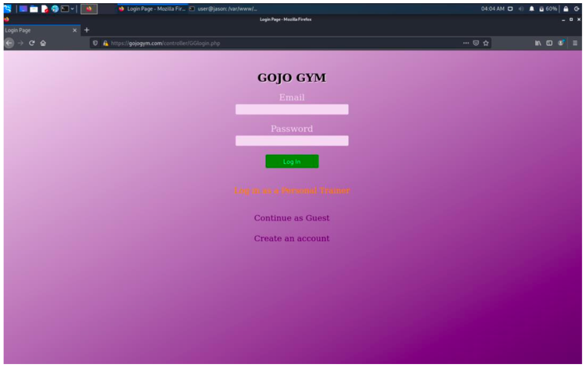Click the padlock site security icon
The height and width of the screenshot is (368, 588).
coord(105,43)
